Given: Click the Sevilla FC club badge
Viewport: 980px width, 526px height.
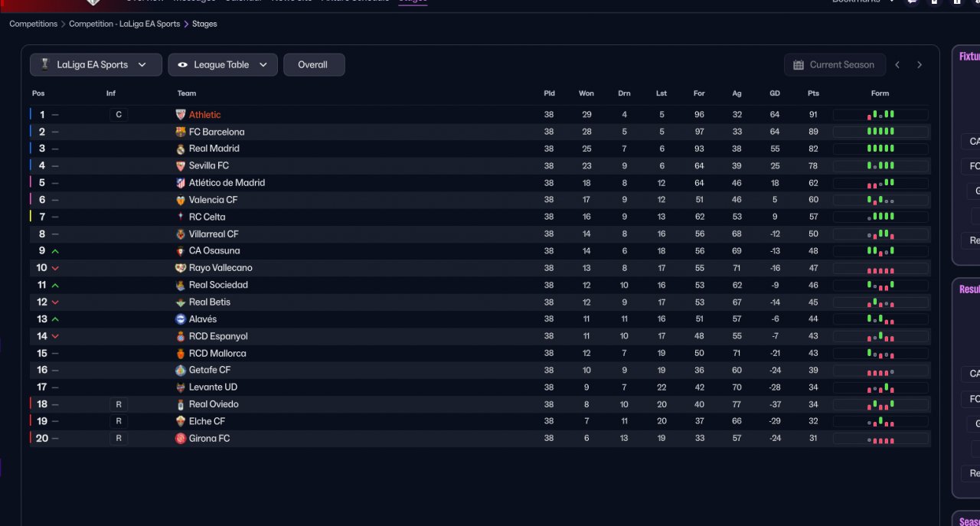Looking at the screenshot, I should (x=181, y=165).
